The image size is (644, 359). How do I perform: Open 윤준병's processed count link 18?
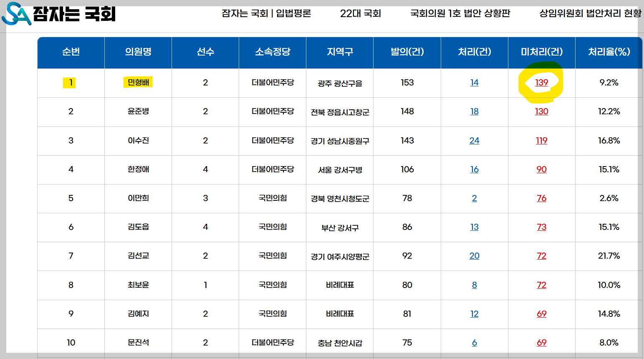[475, 111]
